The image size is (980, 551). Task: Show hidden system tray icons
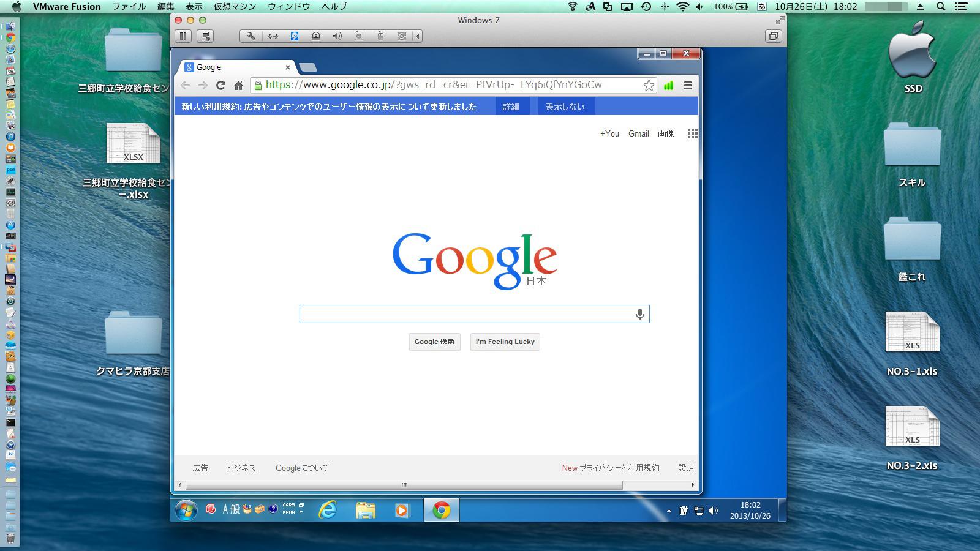click(669, 511)
